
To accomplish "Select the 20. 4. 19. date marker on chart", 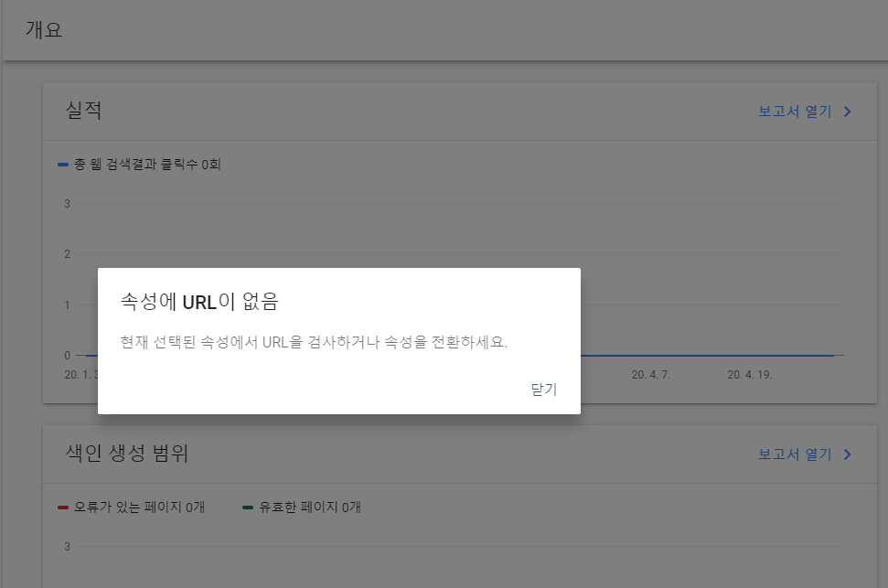I will coord(750,374).
